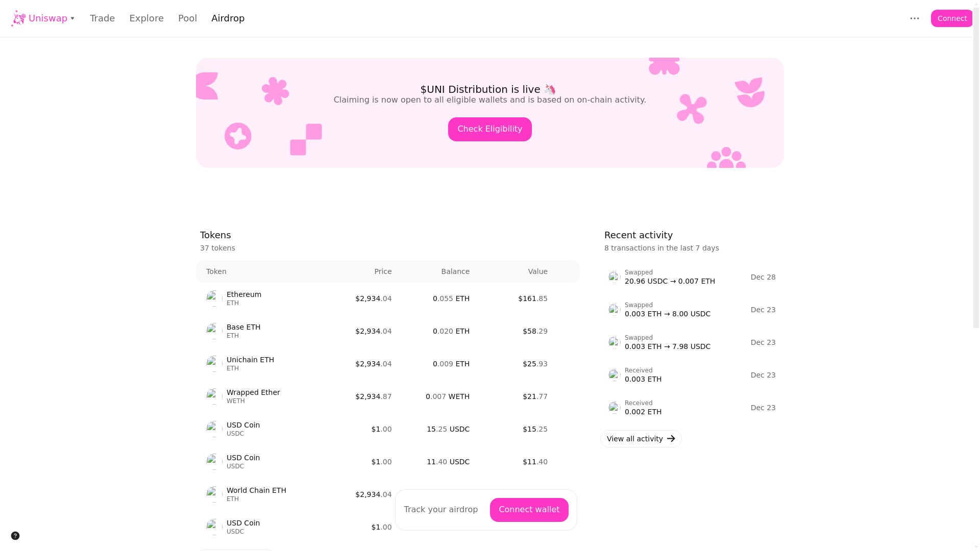Click the Check Eligibility button
This screenshot has width=980, height=551.
point(489,129)
